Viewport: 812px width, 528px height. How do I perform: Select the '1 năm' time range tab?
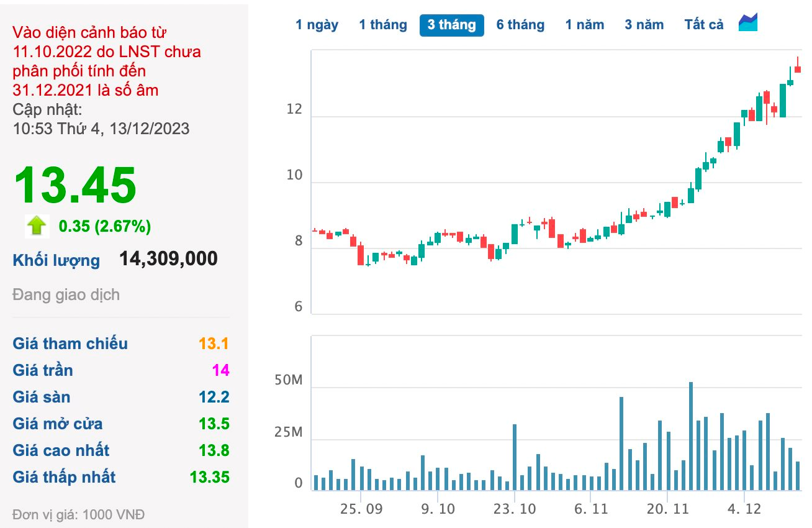click(x=585, y=25)
